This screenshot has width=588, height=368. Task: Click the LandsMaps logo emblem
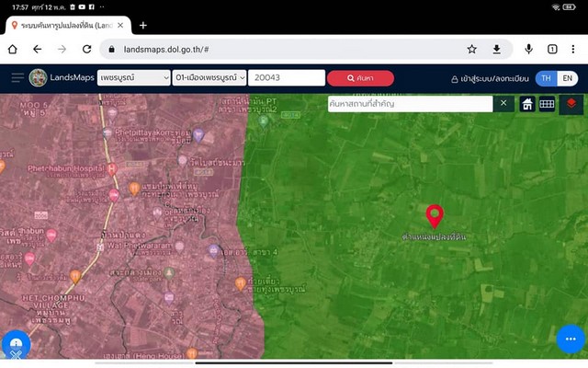pos(38,77)
